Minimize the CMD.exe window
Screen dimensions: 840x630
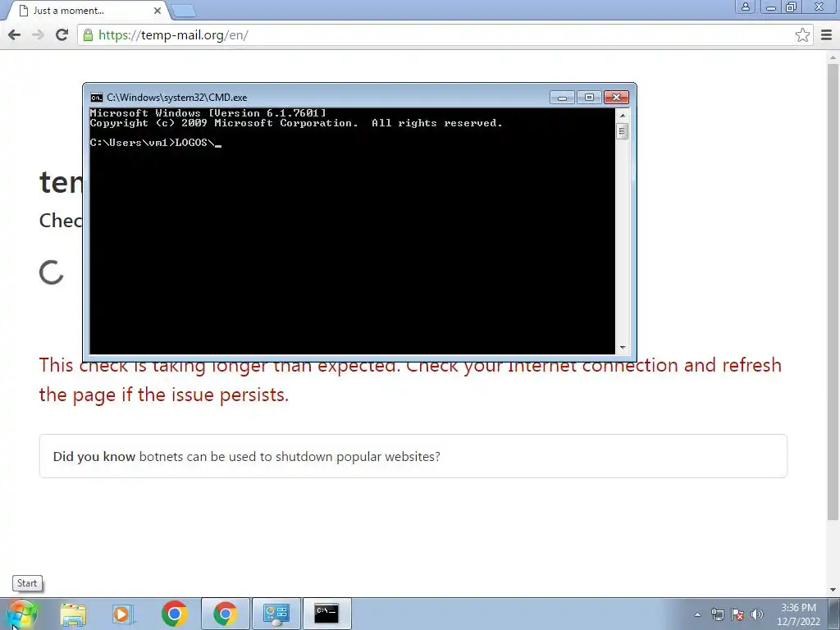click(x=562, y=98)
